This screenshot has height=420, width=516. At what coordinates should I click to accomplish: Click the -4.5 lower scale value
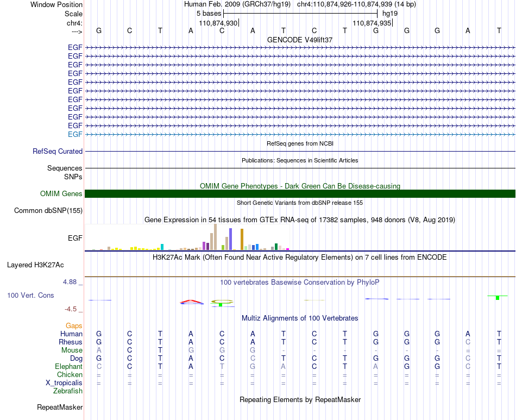[x=71, y=309]
